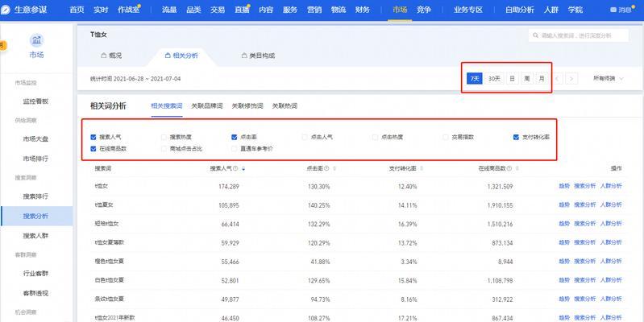644x322 pixels.
Task: Select the 30天 time range button
Action: [494, 78]
